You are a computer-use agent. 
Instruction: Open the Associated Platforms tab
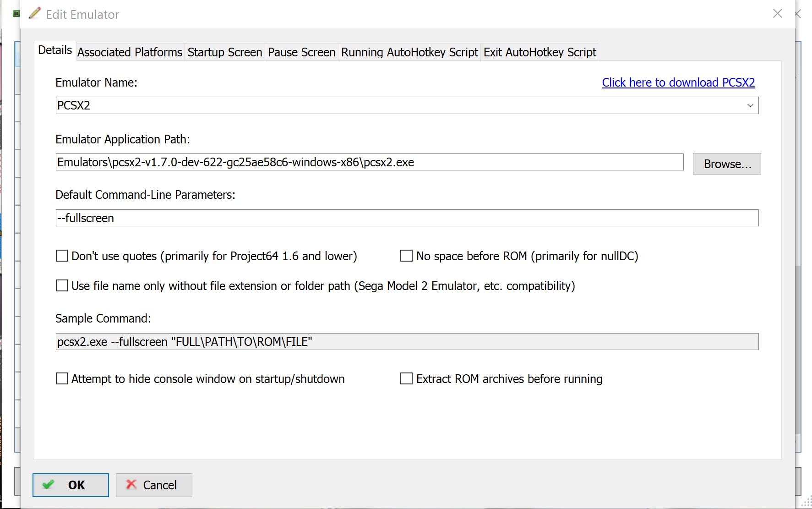pyautogui.click(x=130, y=52)
